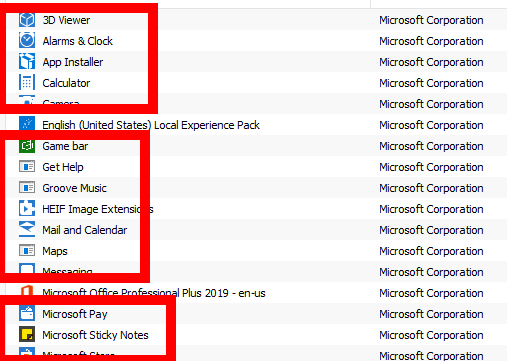507x361 pixels.
Task: Click Microsoft Corporation publisher in Office Professional Plus row
Action: [x=431, y=293]
